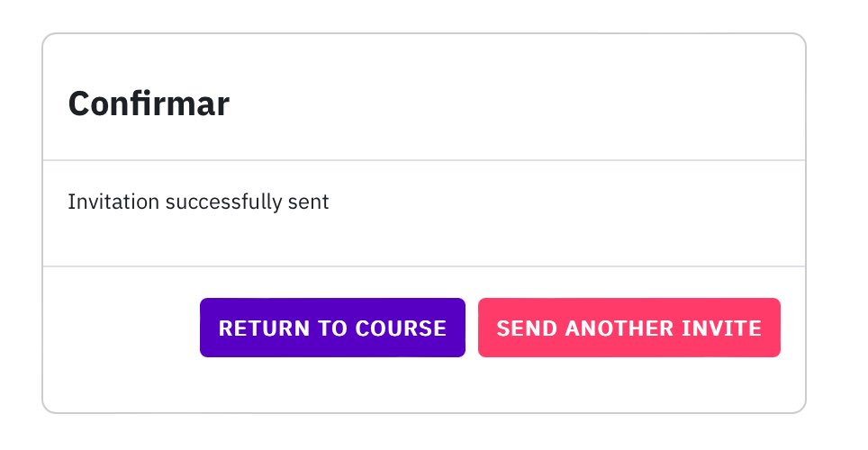Click the word RETURN on purple button
Viewport: 868px width, 450px height.
click(x=263, y=328)
